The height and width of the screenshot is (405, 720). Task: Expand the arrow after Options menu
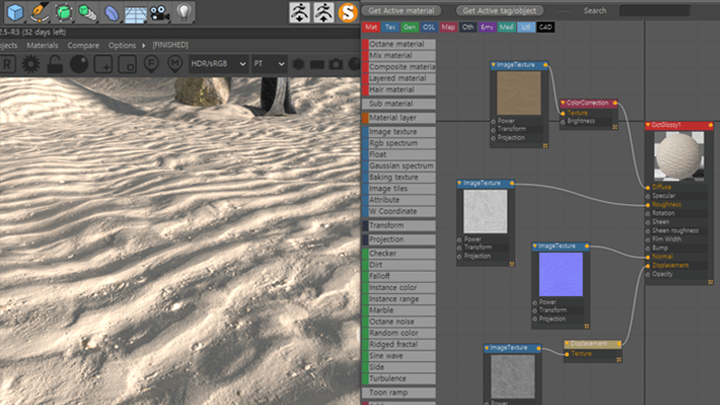point(143,45)
